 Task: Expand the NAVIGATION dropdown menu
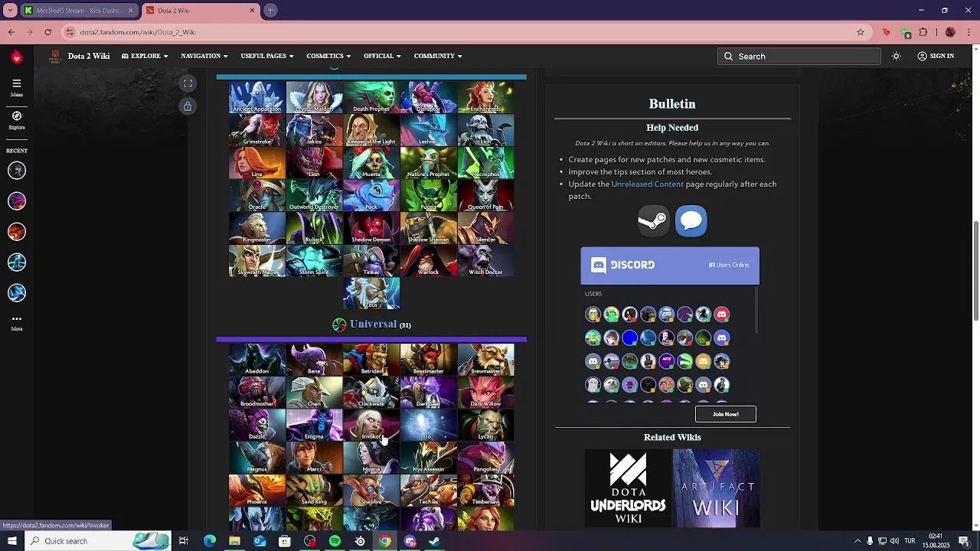(x=204, y=56)
